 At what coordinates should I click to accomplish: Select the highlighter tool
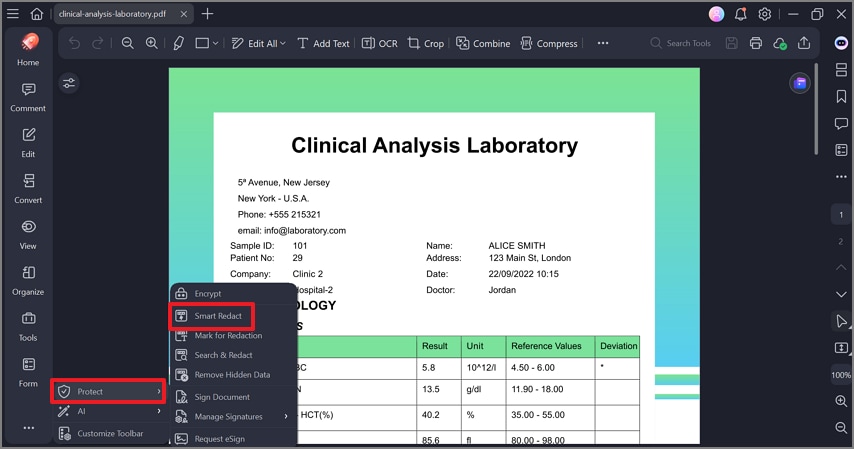178,44
